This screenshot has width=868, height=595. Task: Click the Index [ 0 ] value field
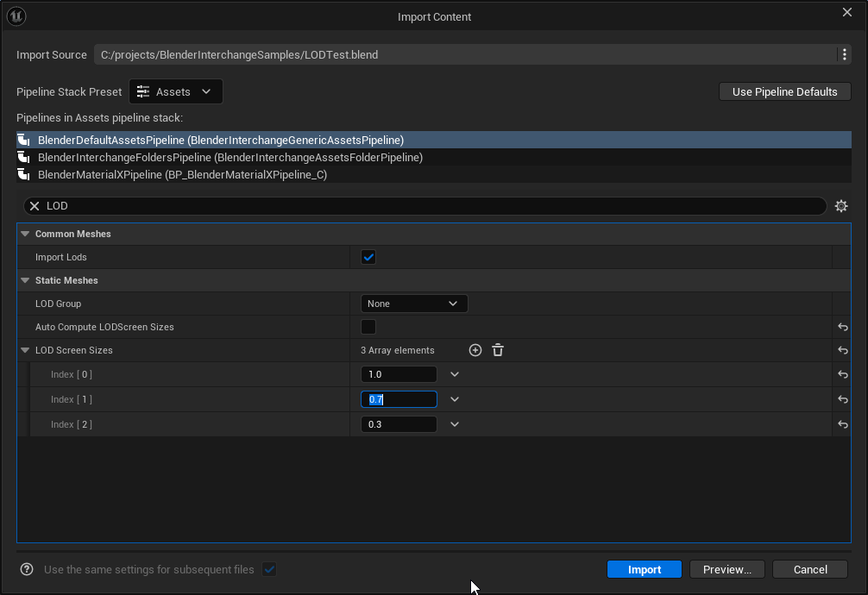point(399,374)
